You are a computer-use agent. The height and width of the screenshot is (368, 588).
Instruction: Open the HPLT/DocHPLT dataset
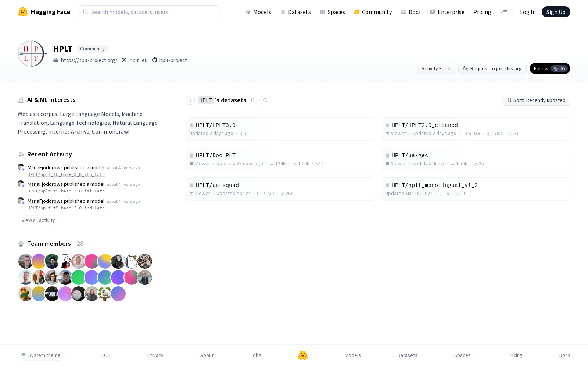[280, 159]
